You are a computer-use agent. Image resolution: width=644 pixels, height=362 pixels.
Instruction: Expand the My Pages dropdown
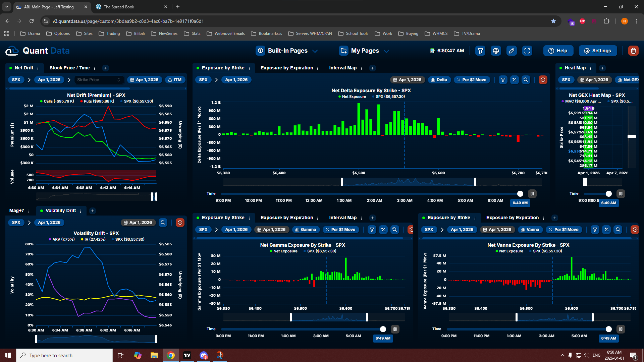364,51
